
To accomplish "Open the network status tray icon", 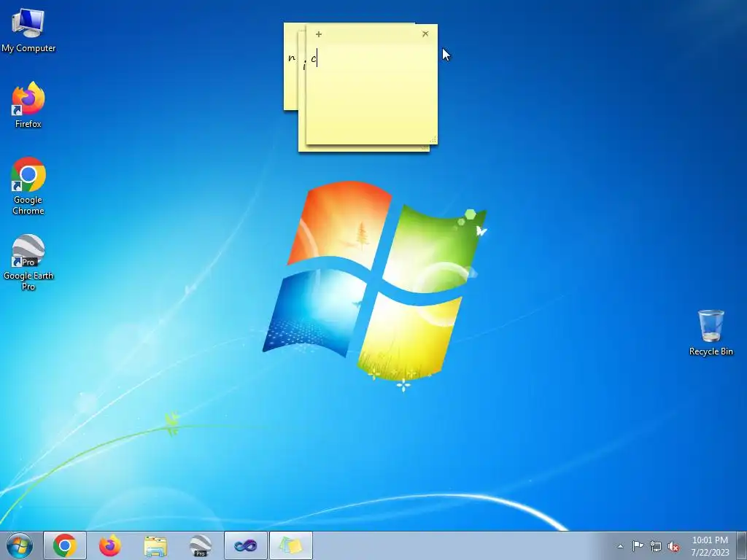I will [x=656, y=546].
